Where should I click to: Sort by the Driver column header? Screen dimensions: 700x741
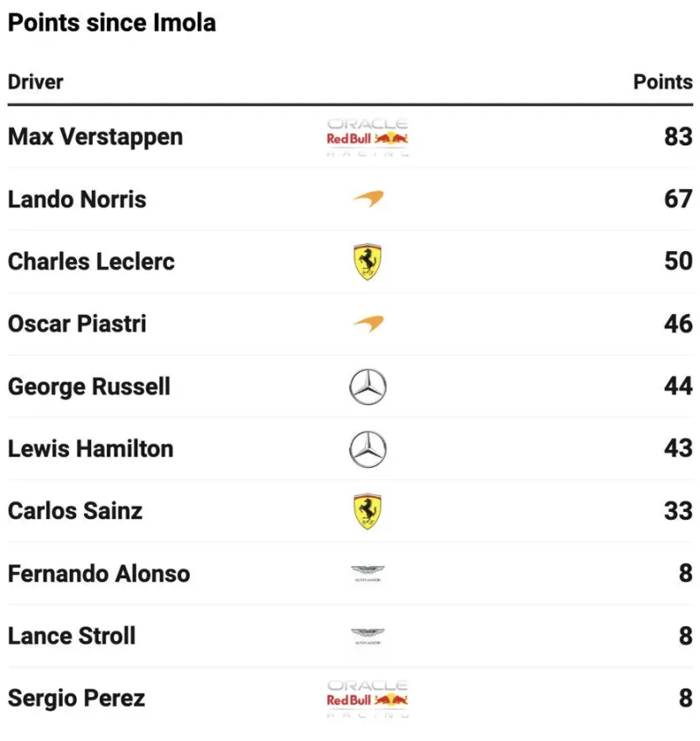36,82
